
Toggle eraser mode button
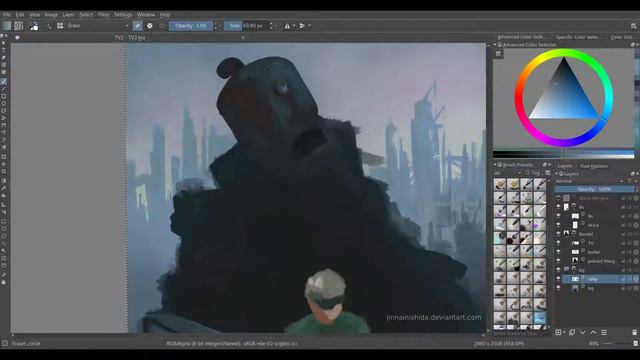point(138,26)
